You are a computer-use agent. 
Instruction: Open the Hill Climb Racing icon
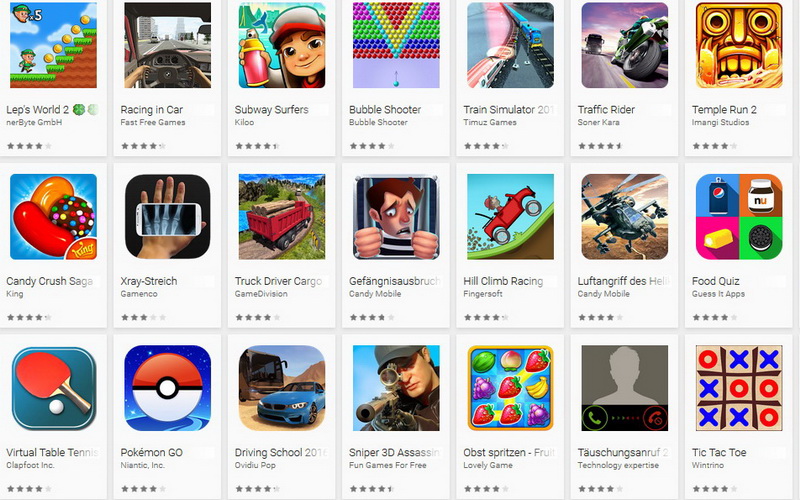(510, 216)
